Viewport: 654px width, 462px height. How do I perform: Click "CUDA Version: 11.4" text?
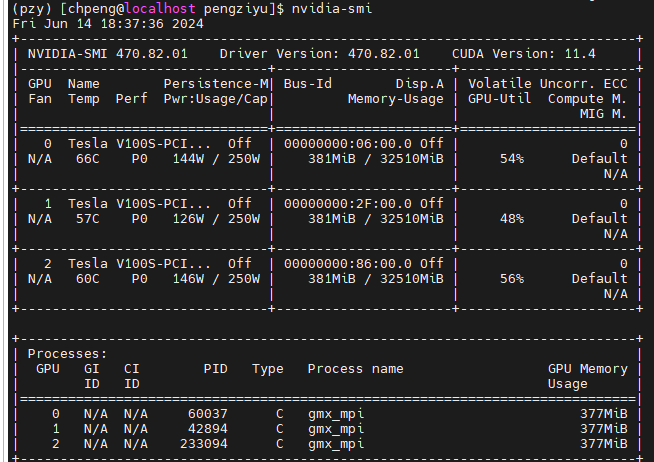(x=524, y=54)
